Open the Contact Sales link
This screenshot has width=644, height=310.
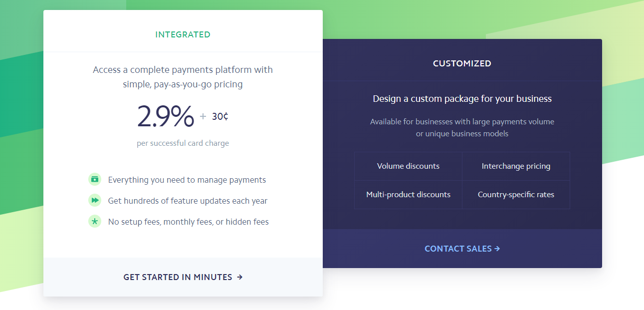pyautogui.click(x=458, y=249)
